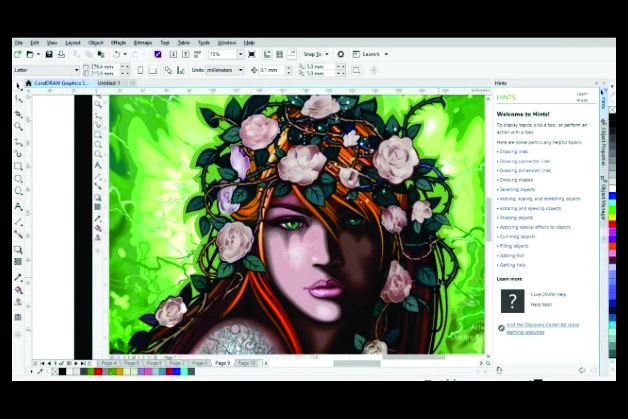This screenshot has height=419, width=628.
Task: Pick the black swatch in bottom document palette
Action: (62, 372)
